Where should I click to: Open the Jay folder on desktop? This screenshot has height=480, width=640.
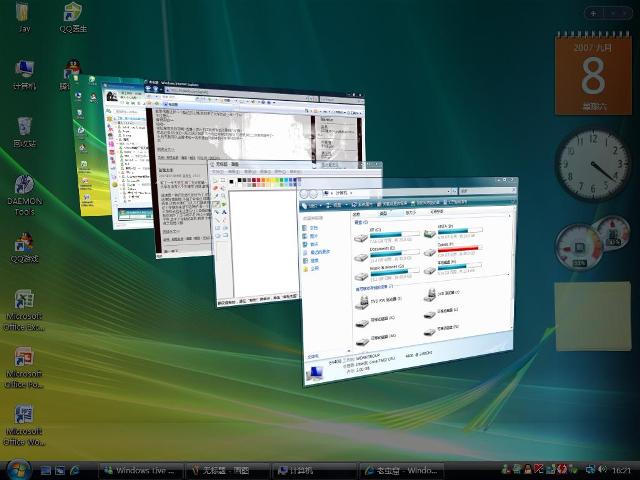pos(24,13)
